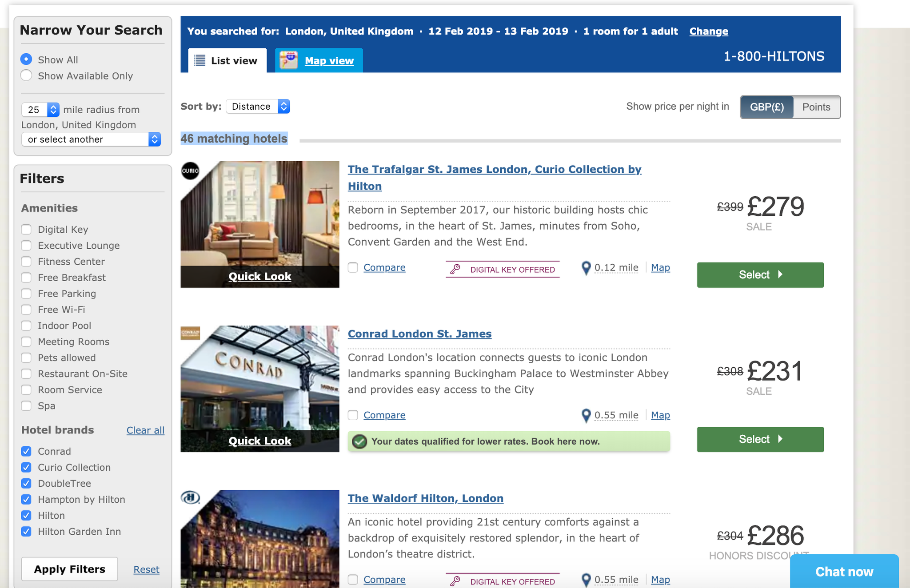This screenshot has height=588, width=910.
Task: Open the Sort by Distance dropdown
Action: 258,106
